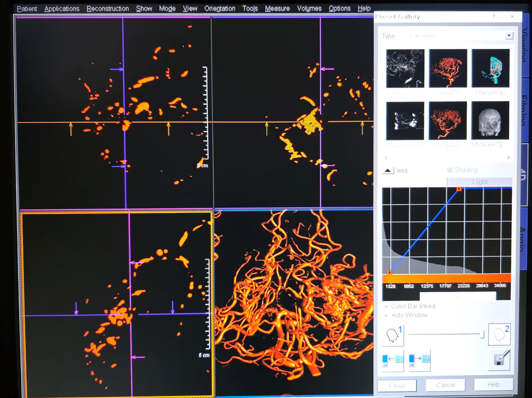The image size is (532, 398).
Task: Uncheck the Auto Window option
Action: [x=386, y=315]
